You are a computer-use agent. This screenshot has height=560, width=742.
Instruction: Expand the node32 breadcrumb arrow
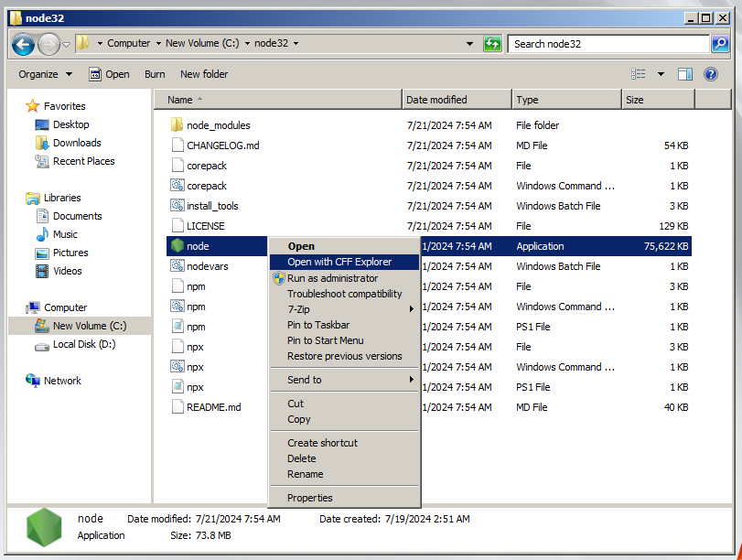296,43
